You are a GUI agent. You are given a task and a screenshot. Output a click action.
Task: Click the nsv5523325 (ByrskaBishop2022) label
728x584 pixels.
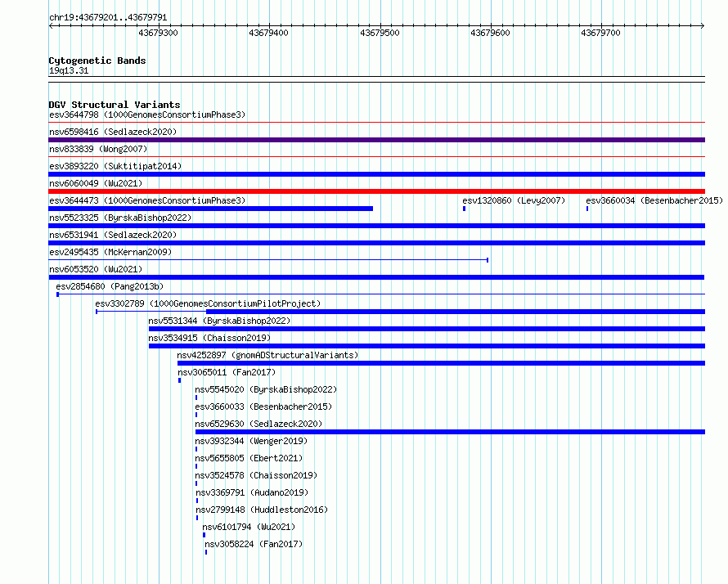tap(120, 218)
